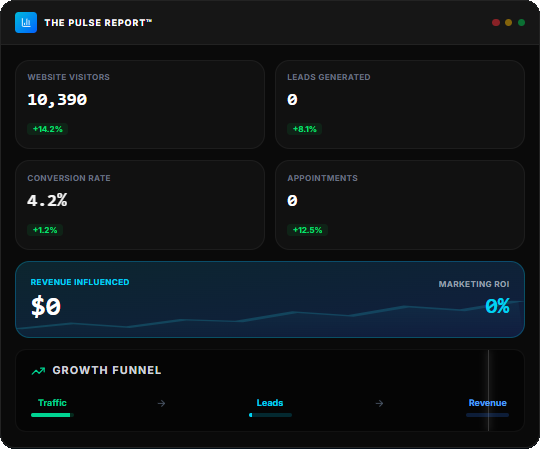Click the arrow between Traffic and Leads
The width and height of the screenshot is (540, 449).
click(161, 403)
